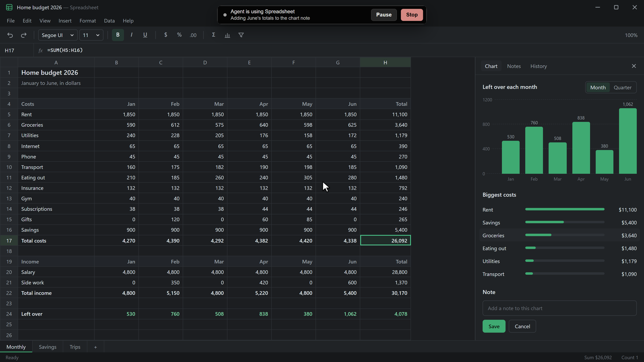Viewport: 644px width, 362px height.
Task: Click the 100% zoom level
Action: tap(631, 35)
